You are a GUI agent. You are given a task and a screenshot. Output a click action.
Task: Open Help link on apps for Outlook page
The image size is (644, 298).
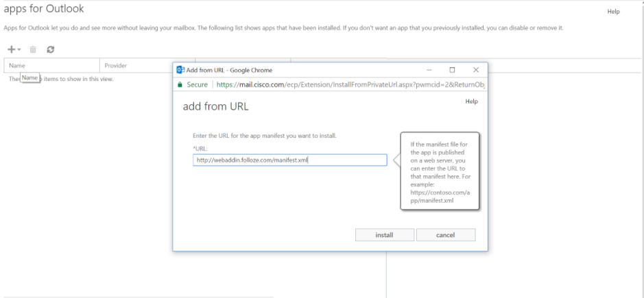pyautogui.click(x=613, y=12)
